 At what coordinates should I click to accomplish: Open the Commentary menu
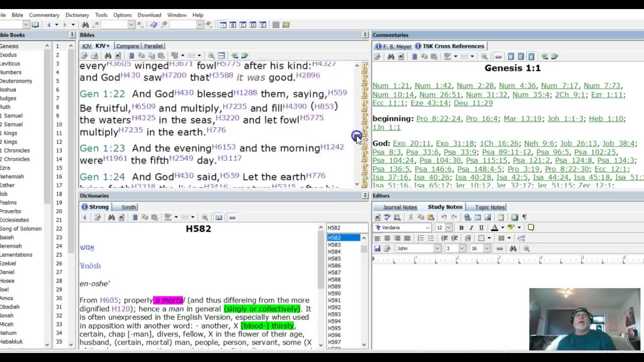click(44, 15)
